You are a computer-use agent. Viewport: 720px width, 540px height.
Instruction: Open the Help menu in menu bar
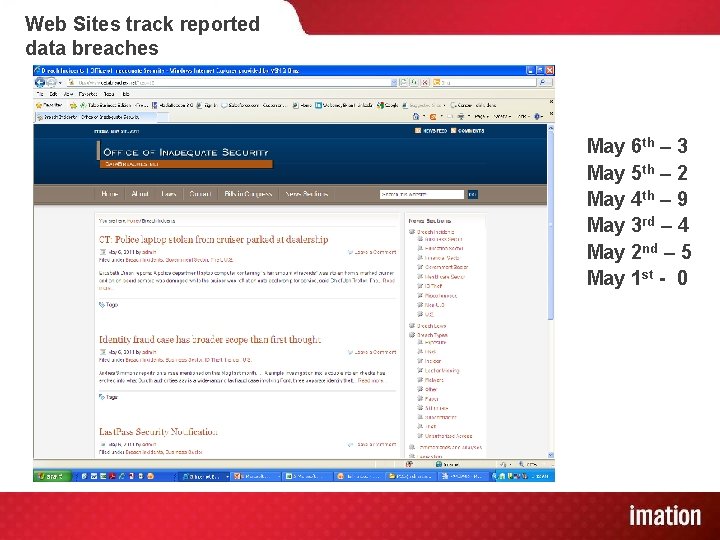125,94
